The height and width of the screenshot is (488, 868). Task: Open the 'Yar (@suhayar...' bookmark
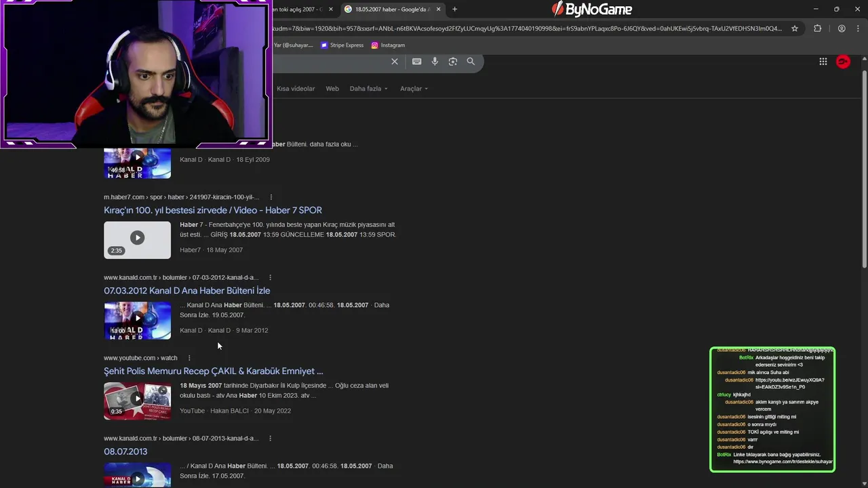[293, 45]
